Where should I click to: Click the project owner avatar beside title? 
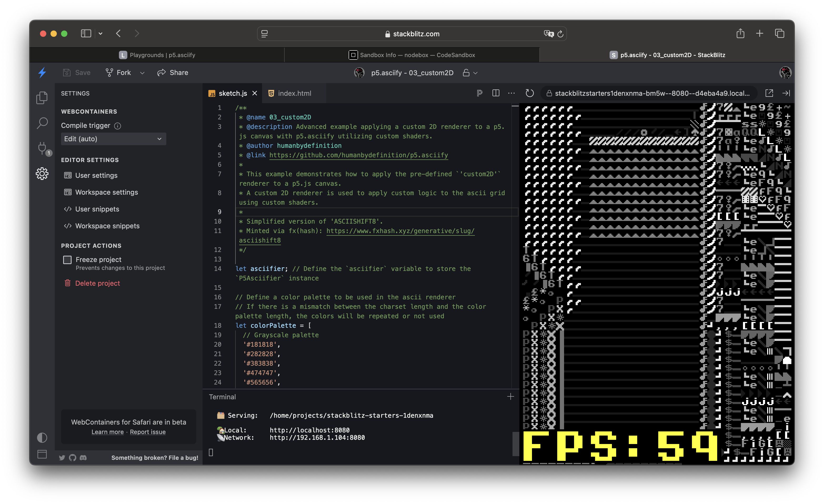click(x=359, y=73)
